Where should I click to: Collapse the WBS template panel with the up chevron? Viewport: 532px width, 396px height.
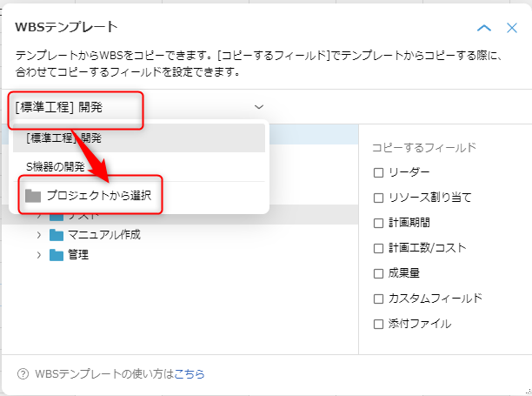pyautogui.click(x=484, y=28)
